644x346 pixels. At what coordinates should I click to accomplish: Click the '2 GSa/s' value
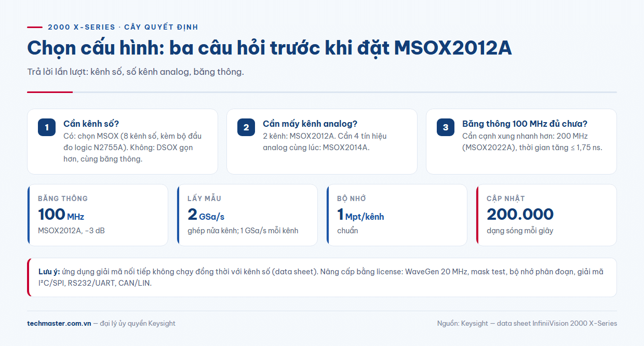point(206,214)
